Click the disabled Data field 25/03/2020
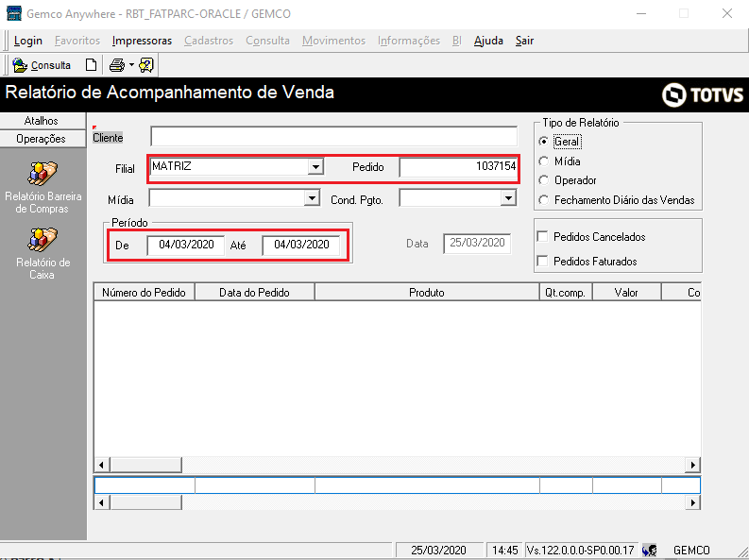 (477, 243)
